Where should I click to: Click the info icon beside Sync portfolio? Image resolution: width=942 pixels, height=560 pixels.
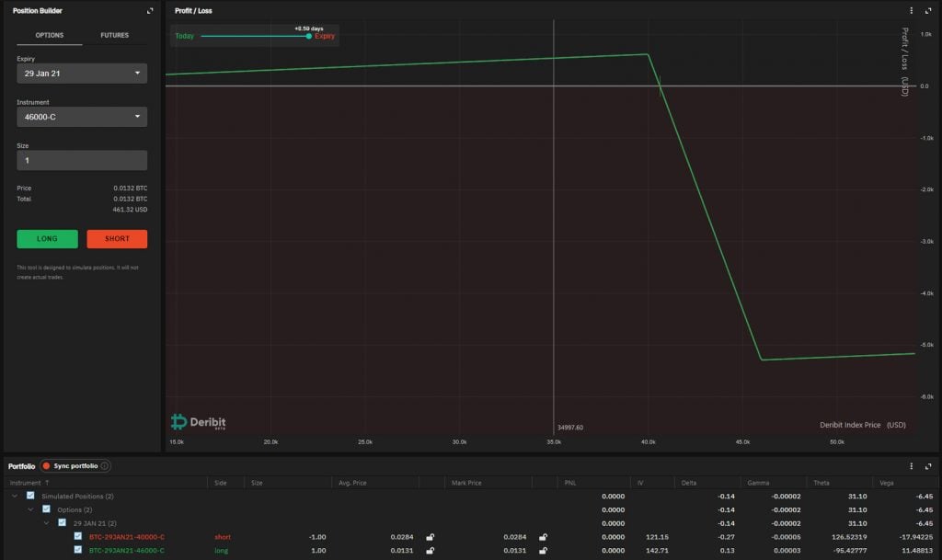coord(104,465)
